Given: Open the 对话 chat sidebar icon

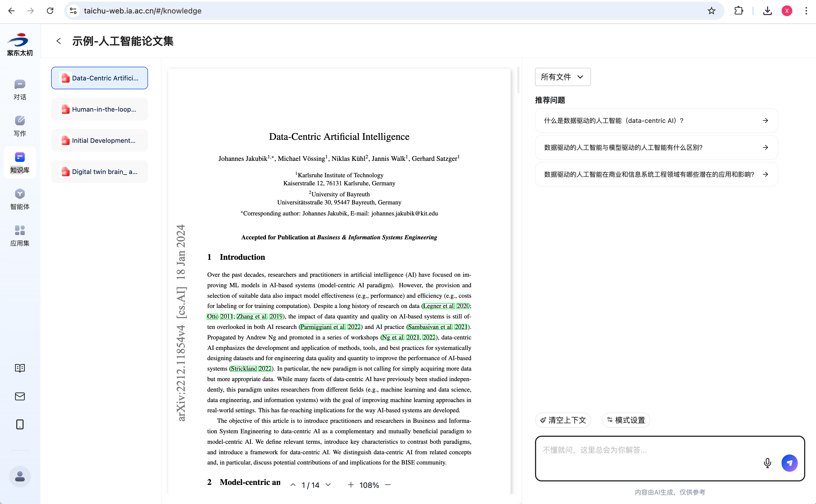Looking at the screenshot, I should (x=20, y=89).
